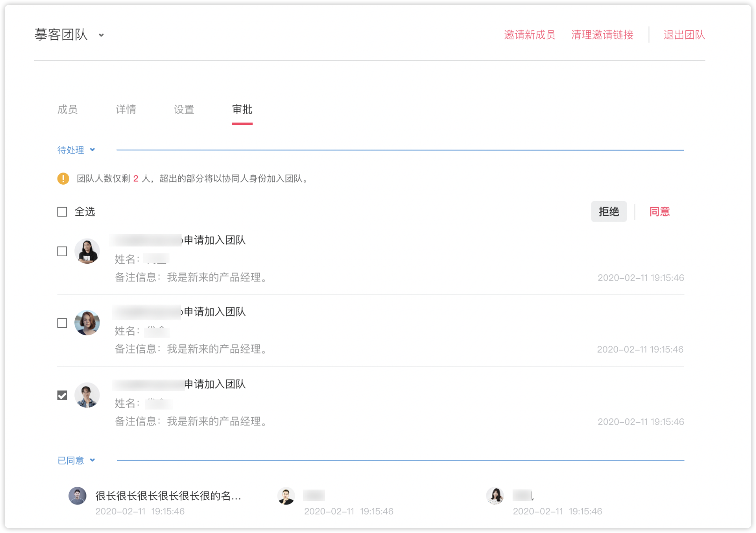
Task: Click the 退出团队 link
Action: [x=684, y=35]
